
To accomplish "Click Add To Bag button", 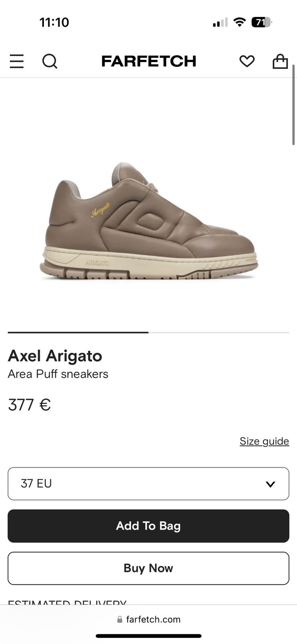I will [x=148, y=526].
